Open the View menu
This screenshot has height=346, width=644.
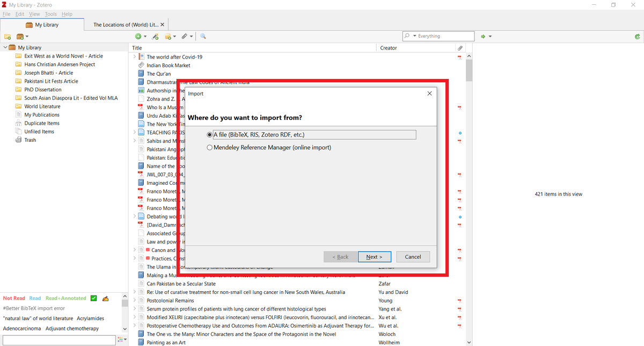34,14
